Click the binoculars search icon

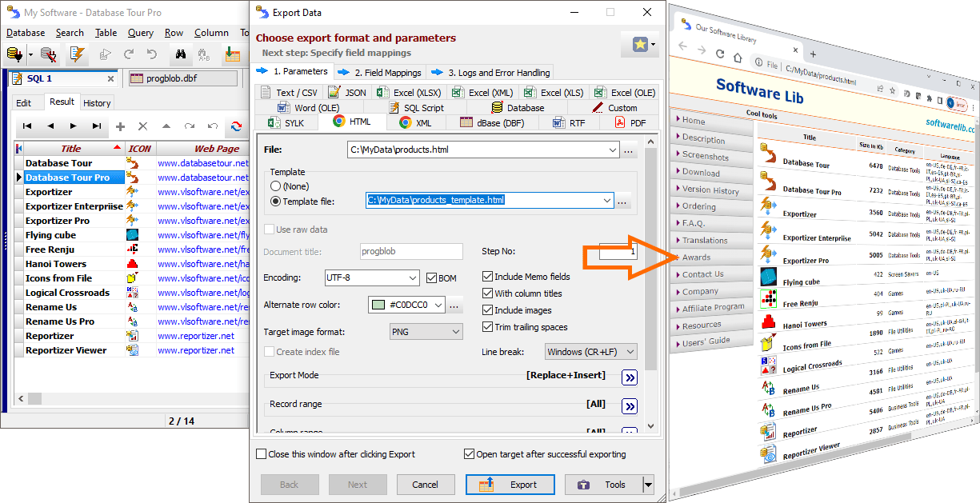pyautogui.click(x=181, y=54)
